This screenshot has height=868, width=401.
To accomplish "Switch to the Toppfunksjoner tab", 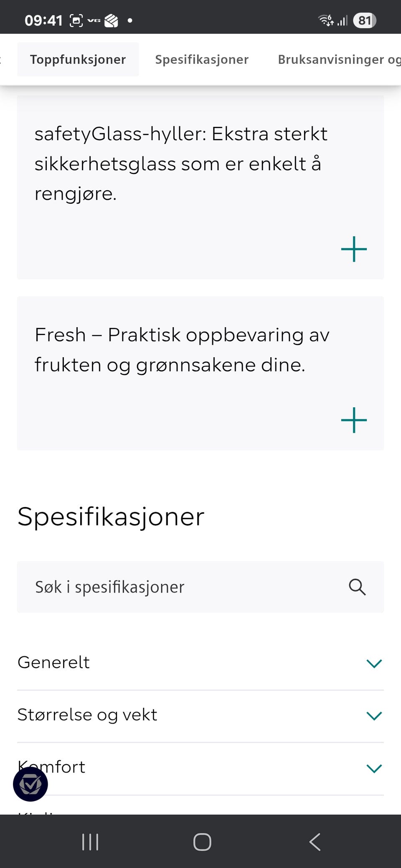I will click(78, 59).
